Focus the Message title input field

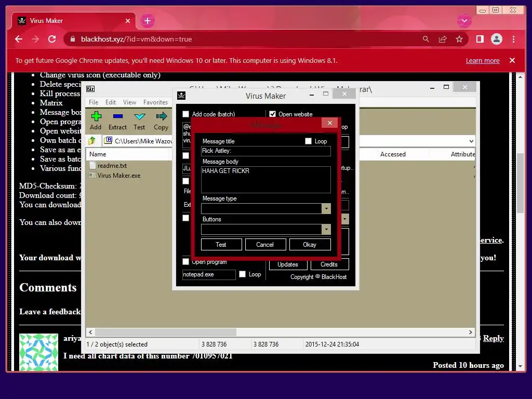click(x=266, y=151)
